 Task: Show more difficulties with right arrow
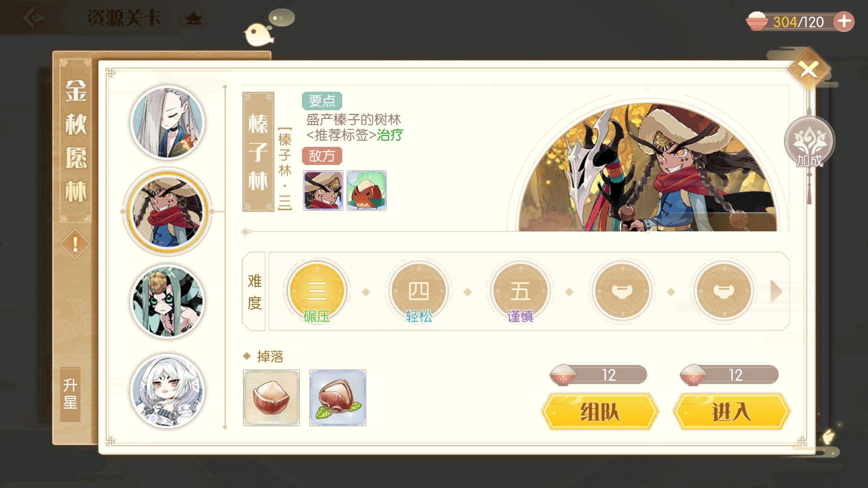coord(776,291)
